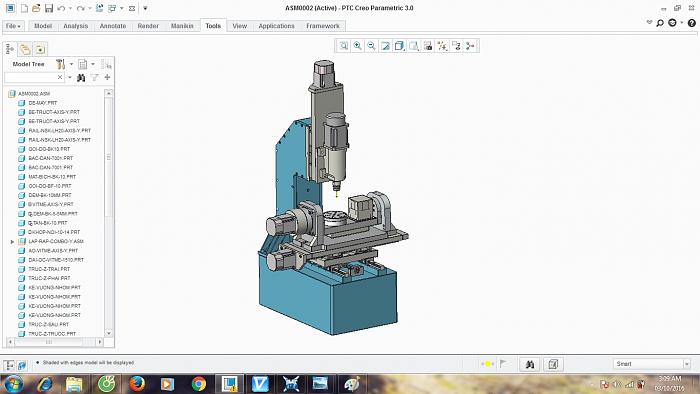This screenshot has height=394, width=700.
Task: Open Firefox from the Windows taskbar
Action: point(138,384)
